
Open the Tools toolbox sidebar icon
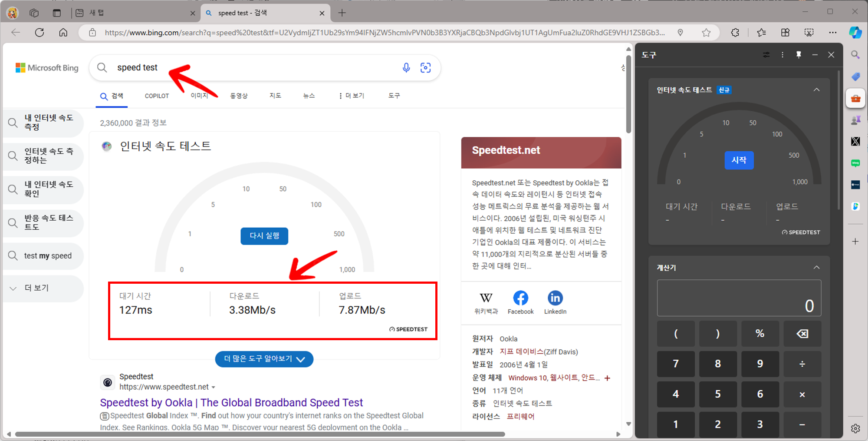coord(855,99)
